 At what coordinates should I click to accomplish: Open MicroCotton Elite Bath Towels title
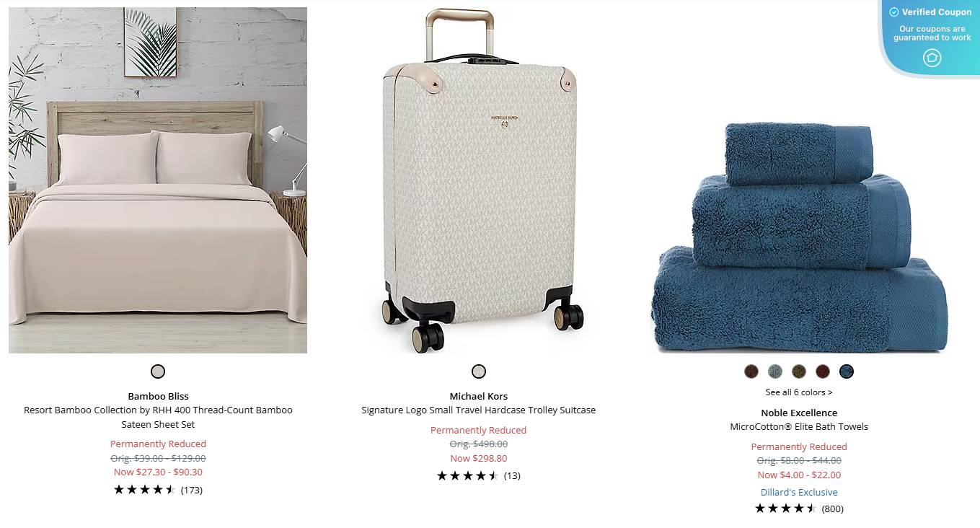tap(799, 426)
